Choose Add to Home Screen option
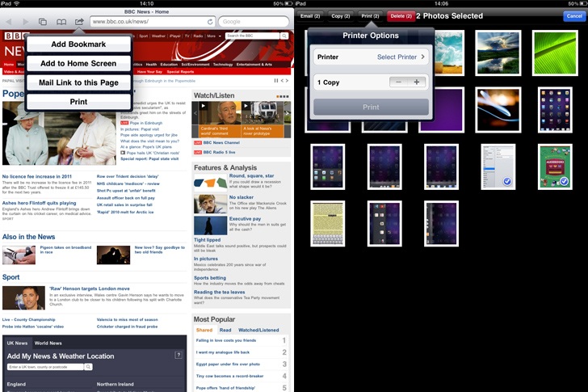Image resolution: width=588 pixels, height=392 pixels. click(79, 63)
